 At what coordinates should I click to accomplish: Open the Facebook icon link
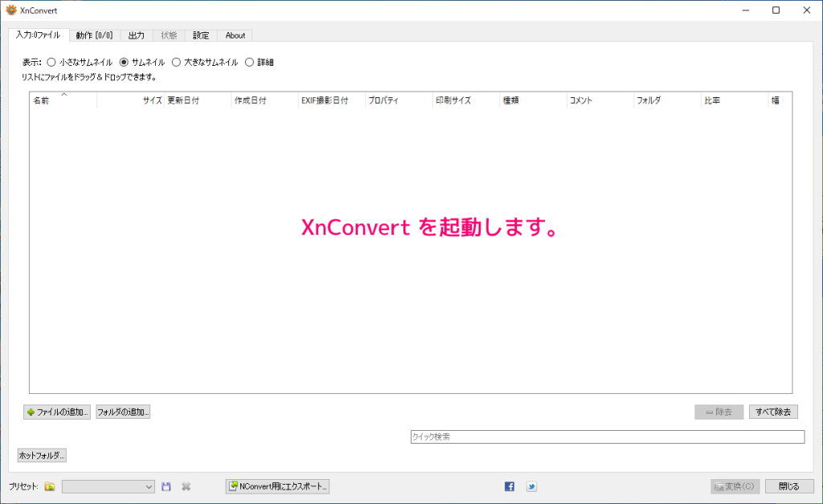click(510, 486)
